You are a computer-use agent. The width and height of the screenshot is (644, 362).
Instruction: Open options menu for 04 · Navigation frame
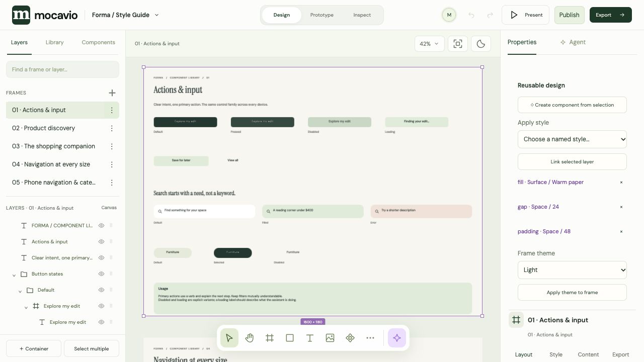click(x=112, y=164)
